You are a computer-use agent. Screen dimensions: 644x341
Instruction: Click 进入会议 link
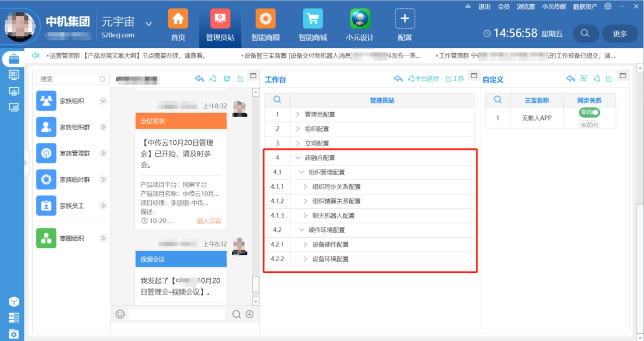pyautogui.click(x=208, y=221)
